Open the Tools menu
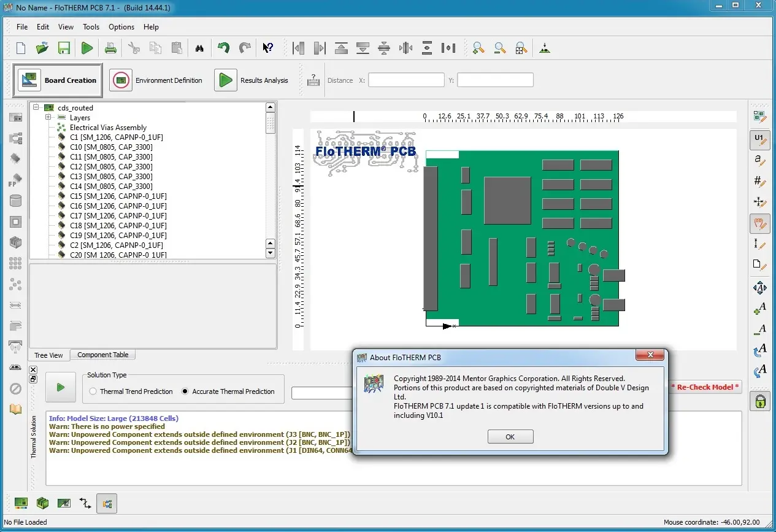 click(x=91, y=27)
